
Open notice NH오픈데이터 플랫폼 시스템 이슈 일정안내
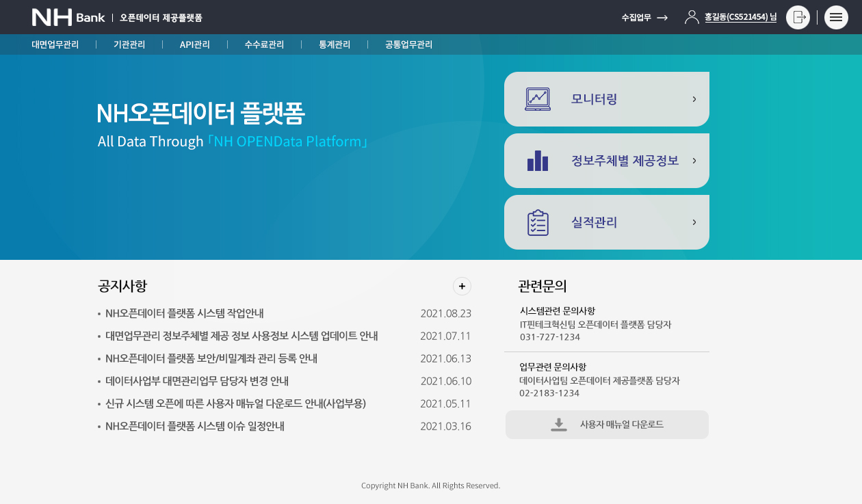click(x=195, y=426)
